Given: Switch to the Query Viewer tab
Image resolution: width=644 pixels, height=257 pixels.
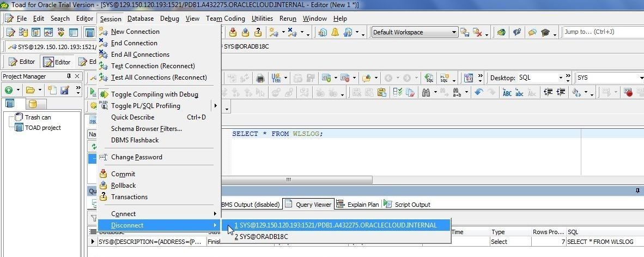Looking at the screenshot, I should click(x=308, y=205).
